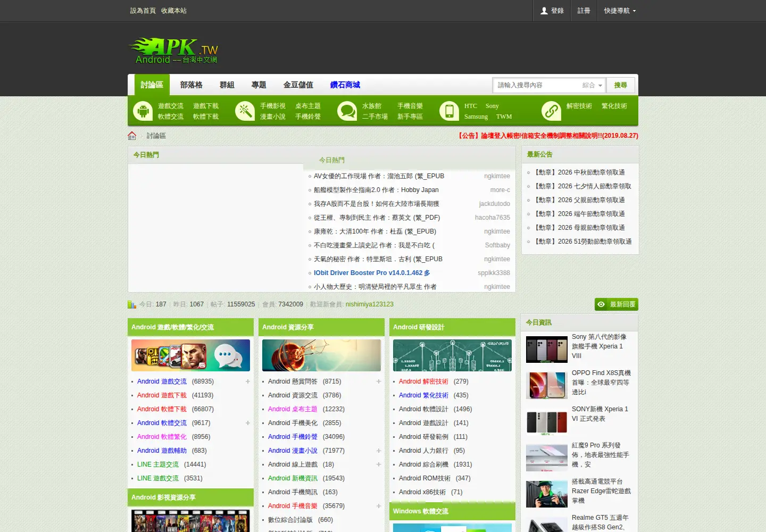This screenshot has height=532, width=766.
Task: Open the IObit Driver Booster Pro thread
Action: (x=372, y=273)
